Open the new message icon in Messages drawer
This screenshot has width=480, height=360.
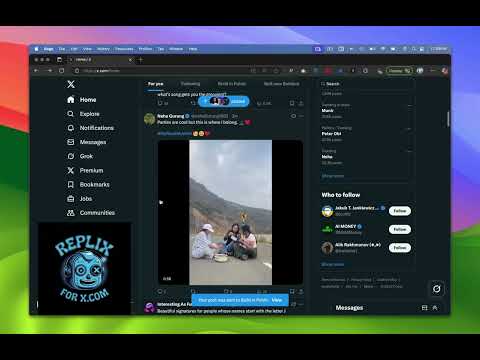pyautogui.click(x=424, y=308)
